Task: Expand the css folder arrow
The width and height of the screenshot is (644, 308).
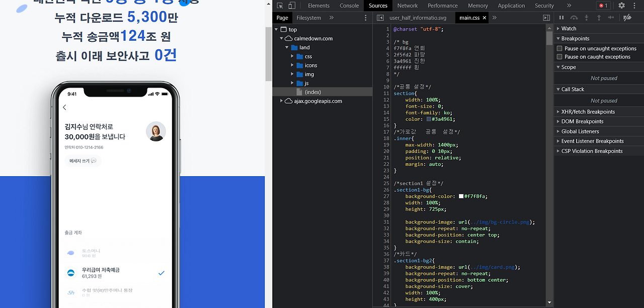Action: coord(292,56)
